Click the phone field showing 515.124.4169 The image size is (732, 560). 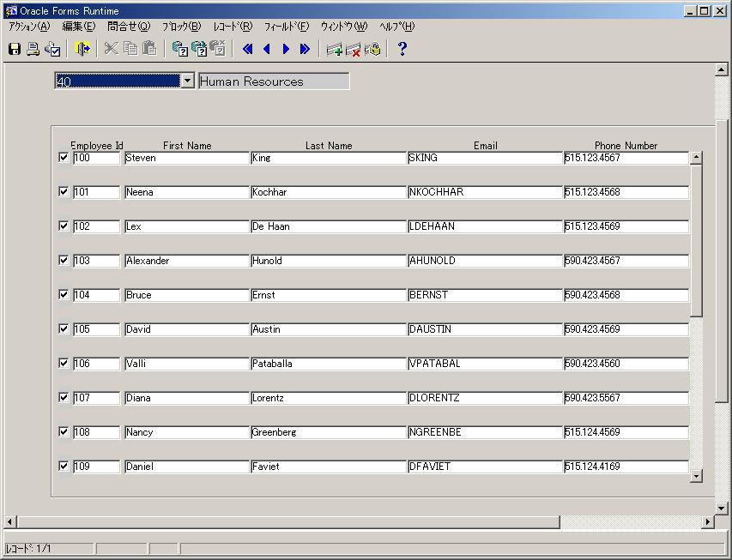point(626,467)
